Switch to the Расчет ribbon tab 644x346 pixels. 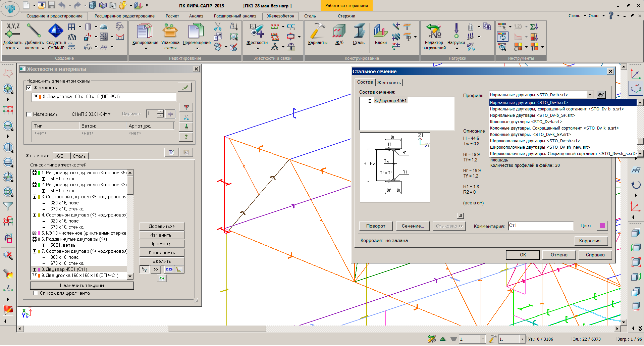172,16
